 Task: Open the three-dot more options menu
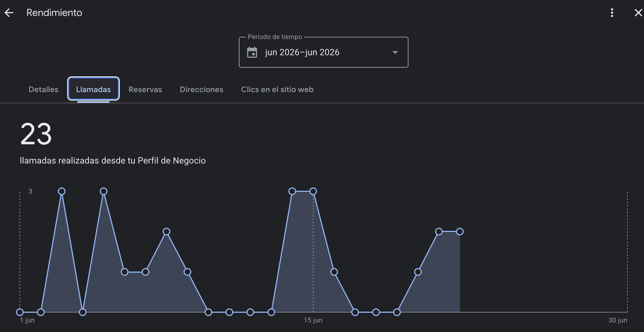pyautogui.click(x=612, y=13)
